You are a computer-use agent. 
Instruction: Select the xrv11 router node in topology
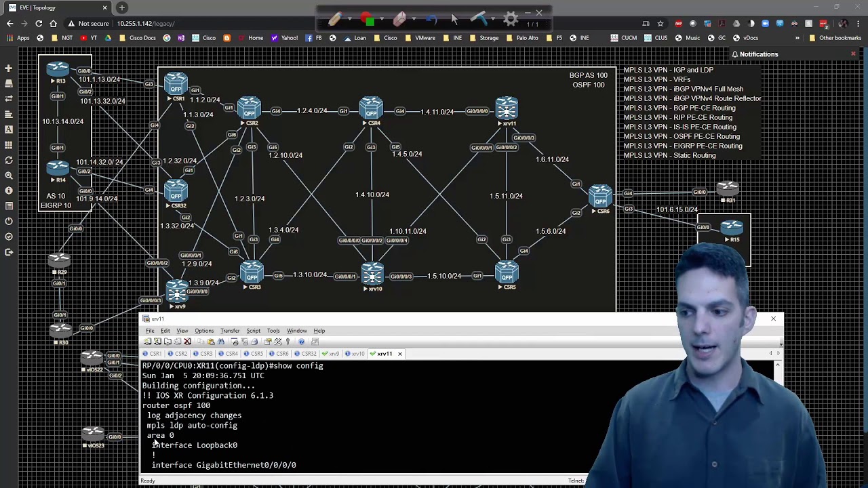coord(507,108)
